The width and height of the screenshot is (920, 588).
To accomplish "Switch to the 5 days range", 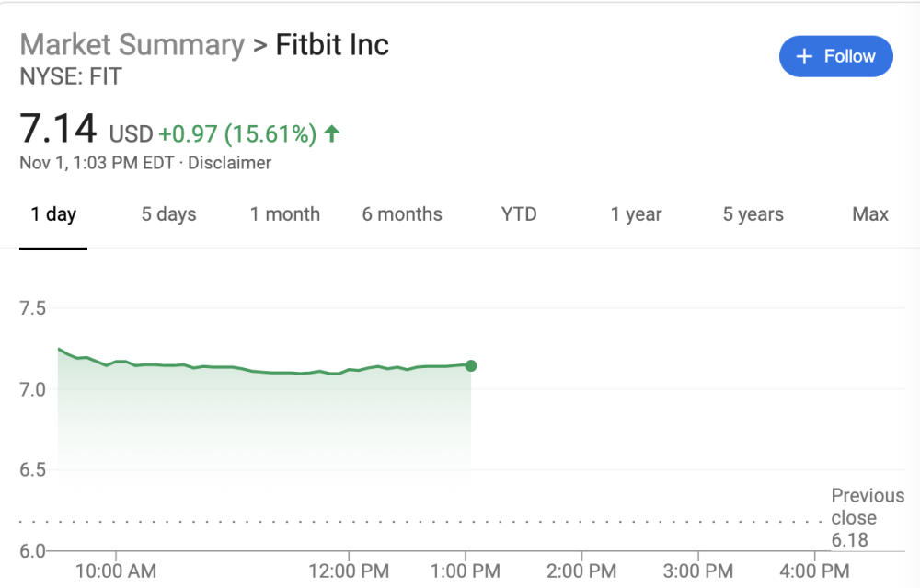I will tap(169, 214).
